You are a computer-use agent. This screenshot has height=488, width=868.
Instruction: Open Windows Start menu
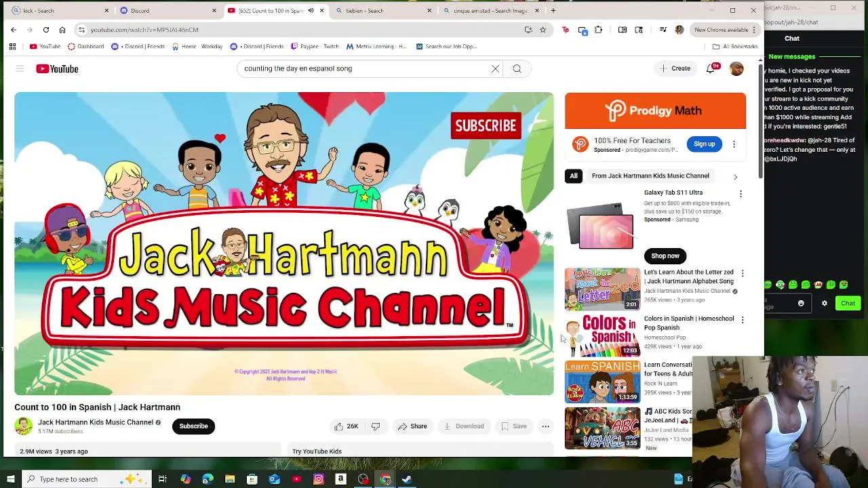click(x=10, y=479)
